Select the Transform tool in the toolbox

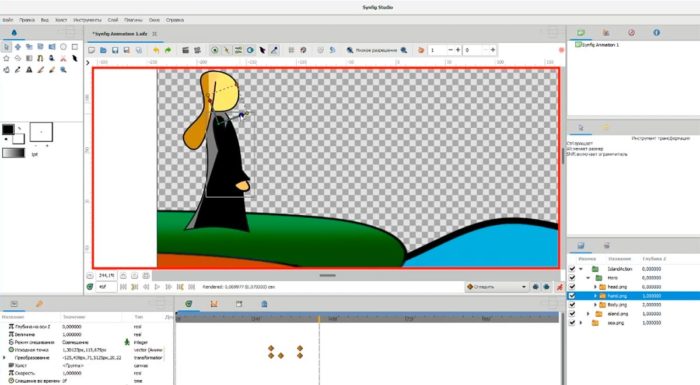pos(6,46)
